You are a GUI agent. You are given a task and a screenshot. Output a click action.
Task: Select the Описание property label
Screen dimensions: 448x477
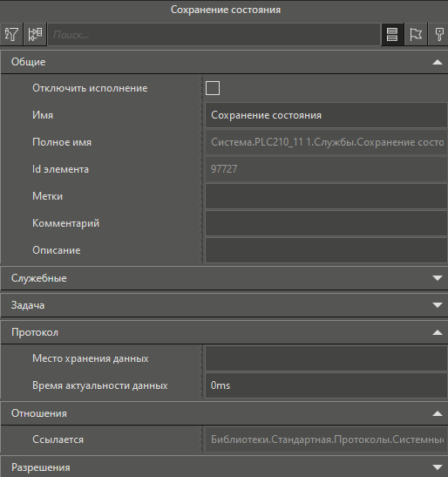tap(57, 250)
